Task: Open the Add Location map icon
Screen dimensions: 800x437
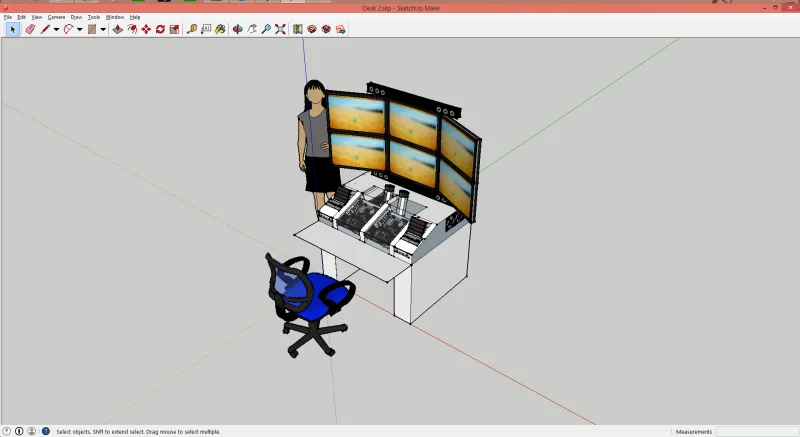Action: coord(298,29)
